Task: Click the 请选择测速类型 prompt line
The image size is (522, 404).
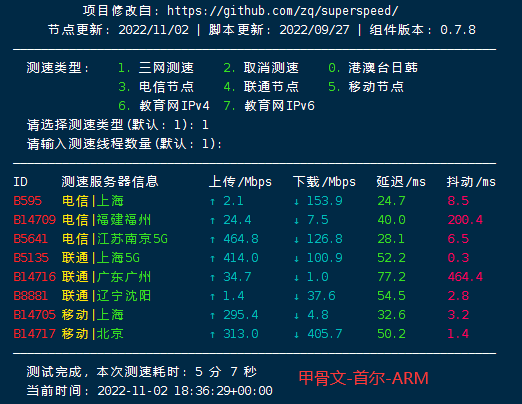Action: click(x=118, y=125)
